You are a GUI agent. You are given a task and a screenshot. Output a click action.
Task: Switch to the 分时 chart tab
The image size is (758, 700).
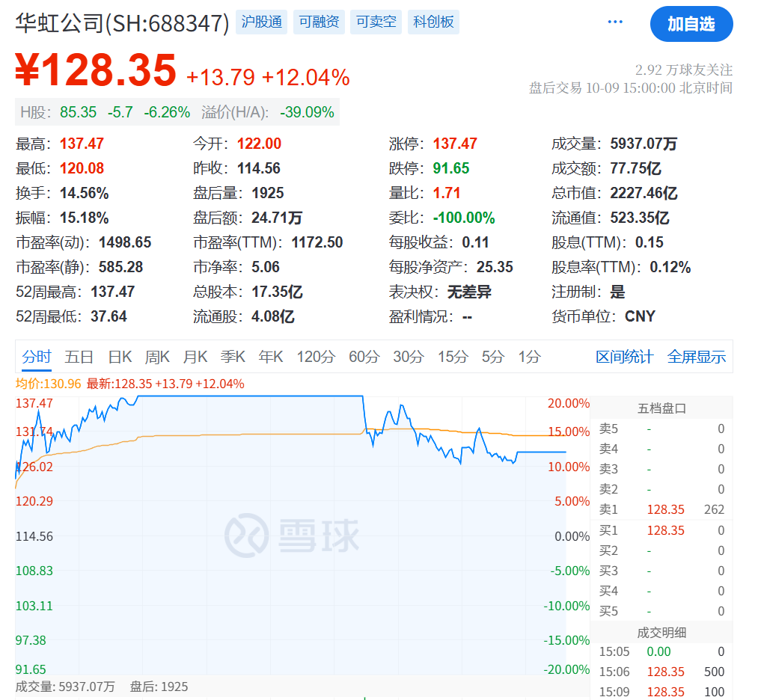tap(37, 357)
